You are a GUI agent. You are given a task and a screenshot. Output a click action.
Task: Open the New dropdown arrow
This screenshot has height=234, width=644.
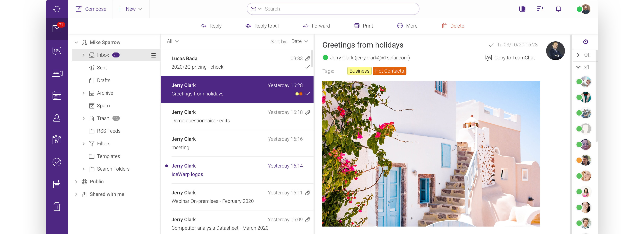coord(141,9)
